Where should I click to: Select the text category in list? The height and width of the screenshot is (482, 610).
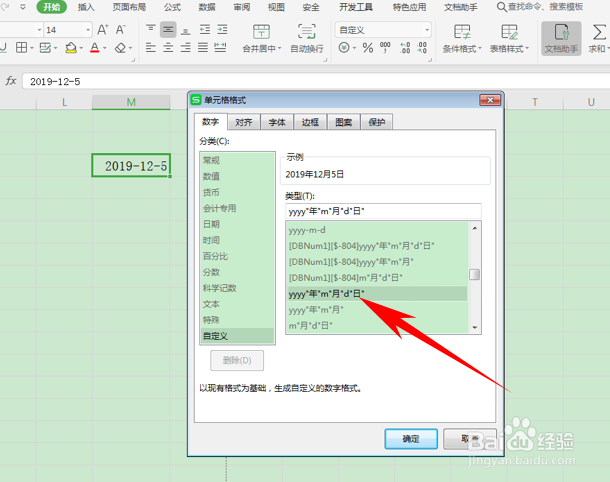pyautogui.click(x=237, y=304)
